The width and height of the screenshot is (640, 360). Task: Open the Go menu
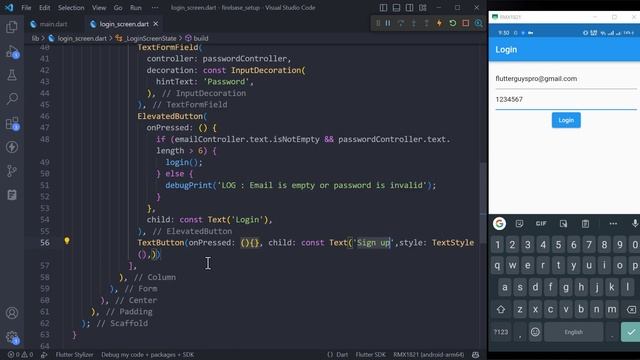(118, 7)
